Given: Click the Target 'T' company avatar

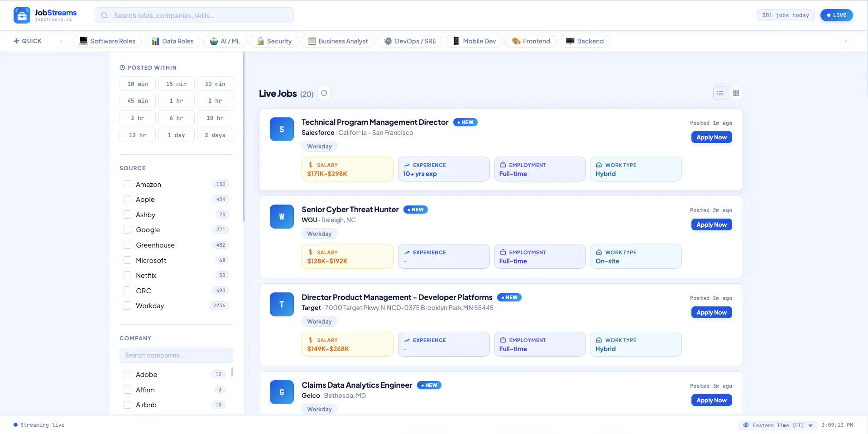Looking at the screenshot, I should coord(282,305).
